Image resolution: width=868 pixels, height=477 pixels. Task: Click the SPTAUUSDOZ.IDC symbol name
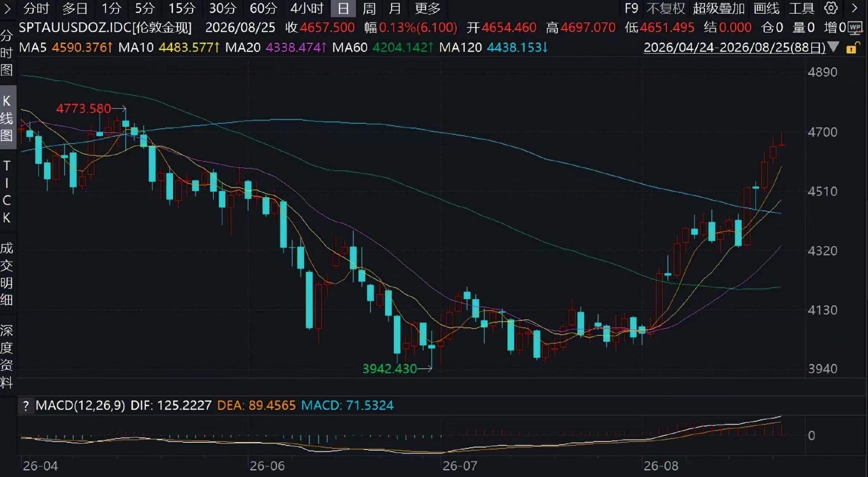[105, 28]
